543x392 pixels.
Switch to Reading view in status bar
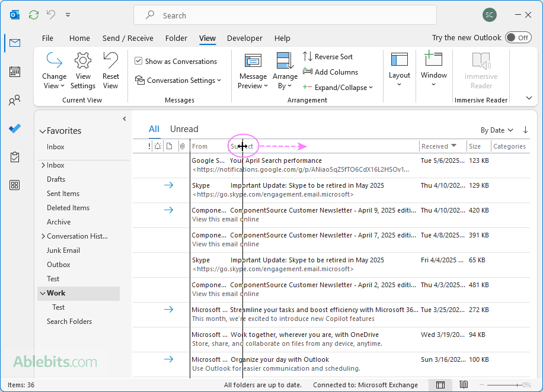click(464, 385)
